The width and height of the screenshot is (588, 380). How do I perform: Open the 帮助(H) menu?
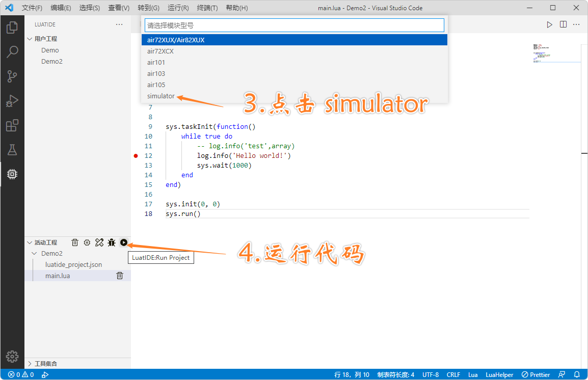pyautogui.click(x=236, y=8)
